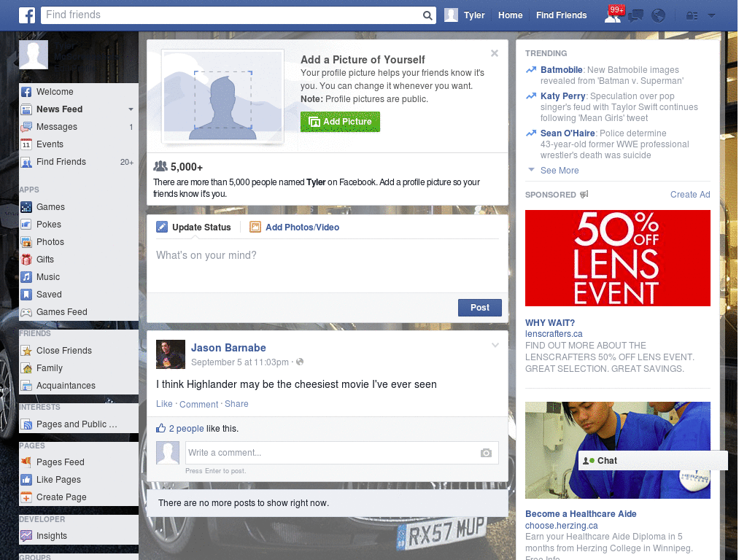This screenshot has height=560, width=747.
Task: Close the Add a Picture prompt
Action: 495,53
